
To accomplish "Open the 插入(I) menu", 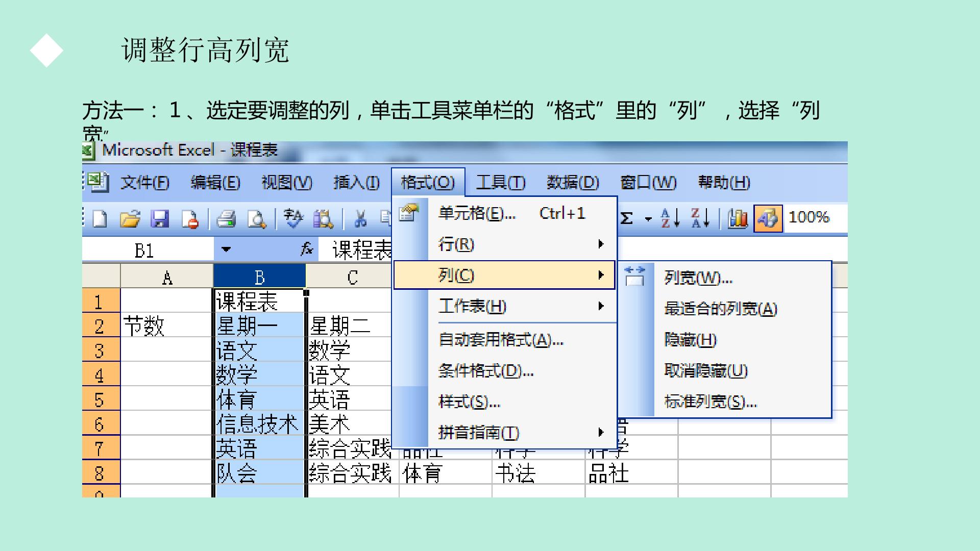I will [356, 182].
